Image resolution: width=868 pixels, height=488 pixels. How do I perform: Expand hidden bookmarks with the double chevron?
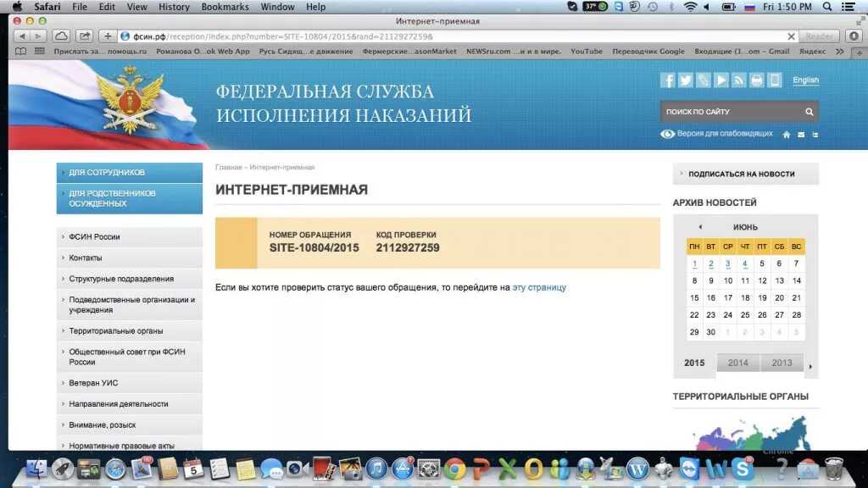click(x=840, y=52)
